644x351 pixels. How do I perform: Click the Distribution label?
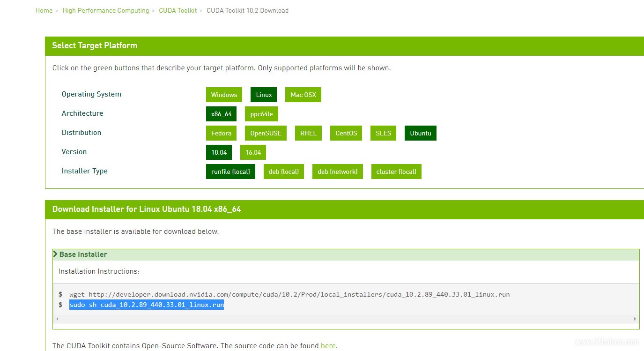click(81, 133)
